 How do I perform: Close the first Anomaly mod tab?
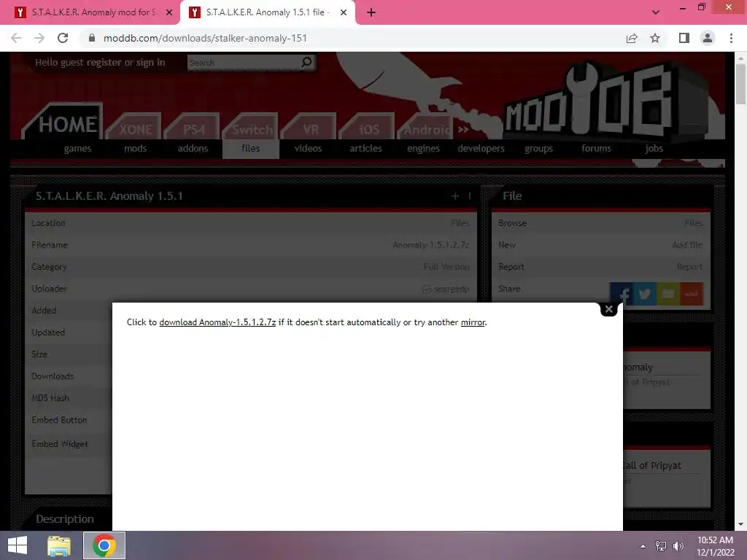click(169, 12)
